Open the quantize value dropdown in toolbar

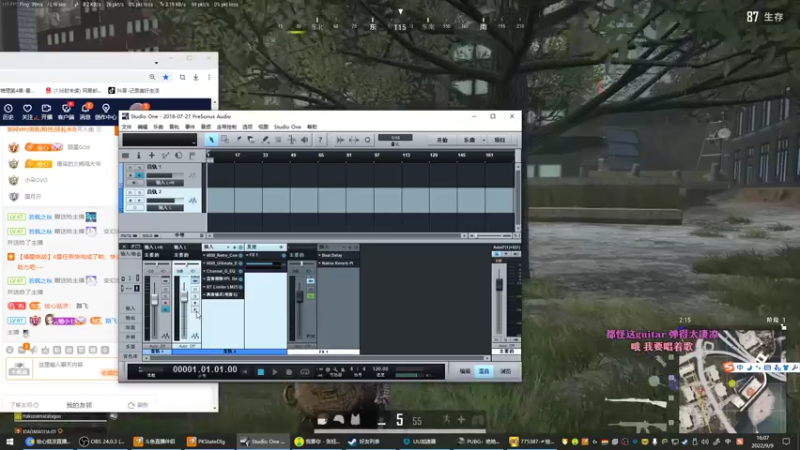pyautogui.click(x=395, y=138)
